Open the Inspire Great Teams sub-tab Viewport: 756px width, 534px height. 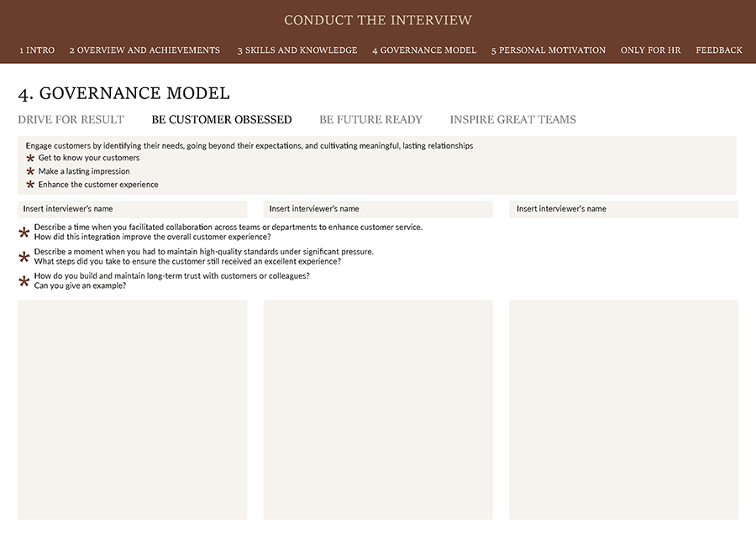click(513, 119)
